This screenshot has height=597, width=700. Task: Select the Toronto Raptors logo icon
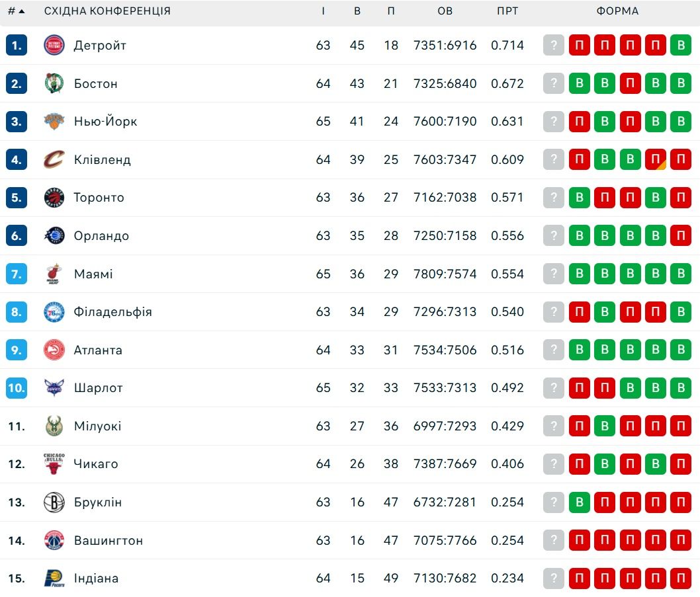[54, 198]
